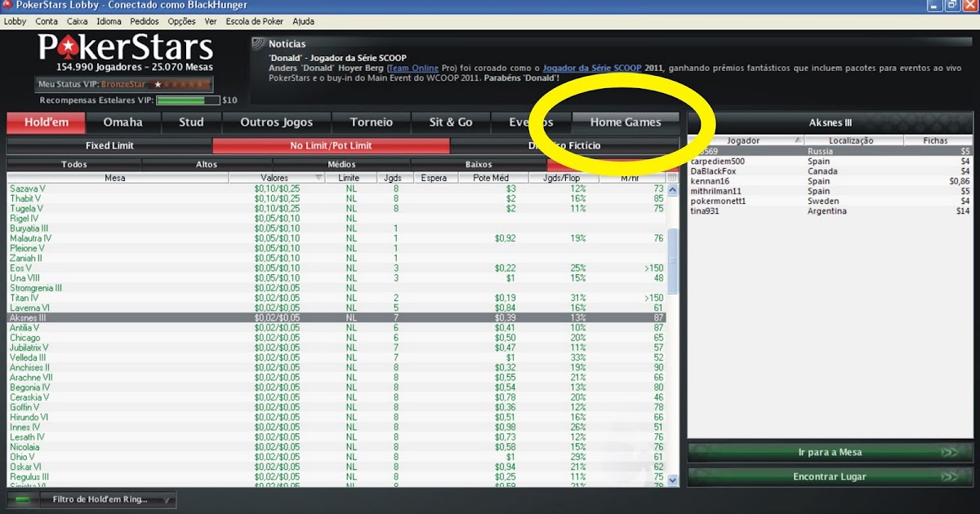
Task: Click the table list scroll-down arrow
Action: tap(673, 481)
